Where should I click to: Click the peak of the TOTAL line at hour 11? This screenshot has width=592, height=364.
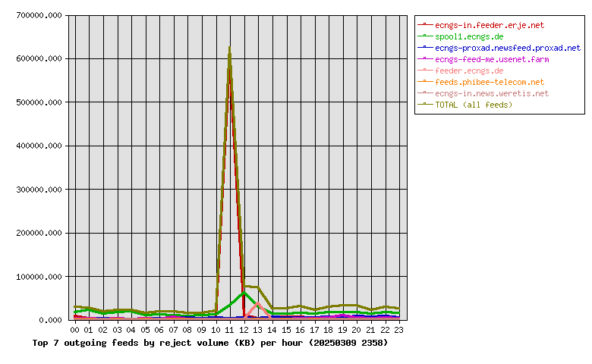(x=229, y=49)
